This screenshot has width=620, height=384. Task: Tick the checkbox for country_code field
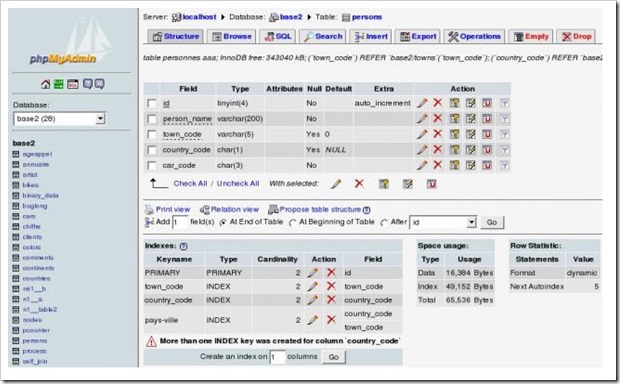pos(152,150)
